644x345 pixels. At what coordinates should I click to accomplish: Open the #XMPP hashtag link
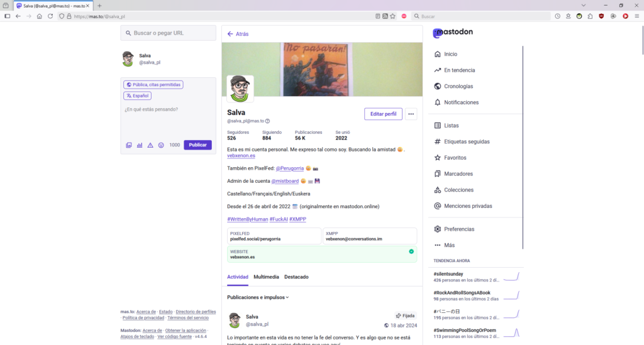(297, 219)
